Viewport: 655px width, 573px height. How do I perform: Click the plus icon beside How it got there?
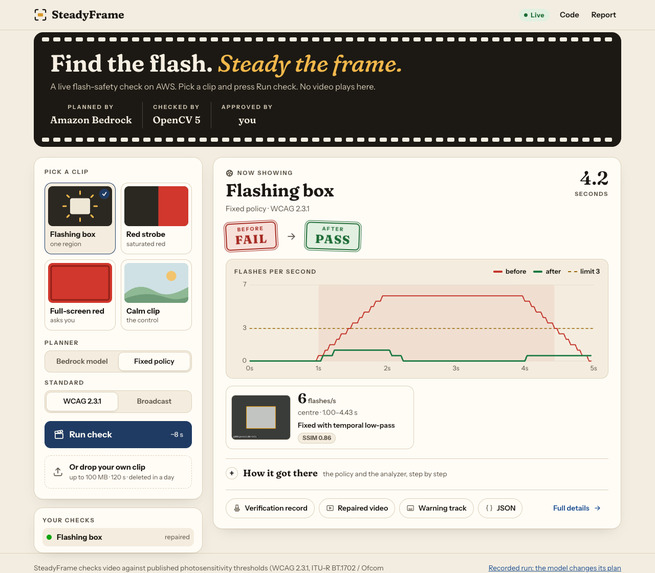tap(231, 474)
